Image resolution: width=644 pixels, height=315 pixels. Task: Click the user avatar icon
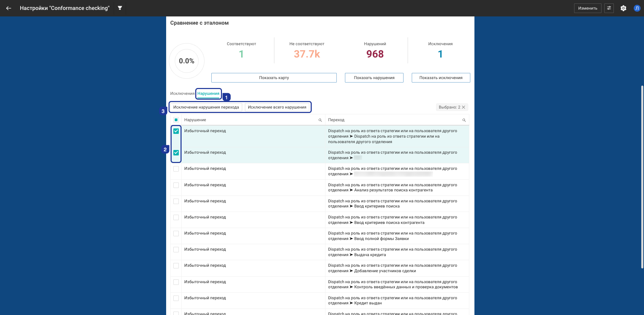637,8
